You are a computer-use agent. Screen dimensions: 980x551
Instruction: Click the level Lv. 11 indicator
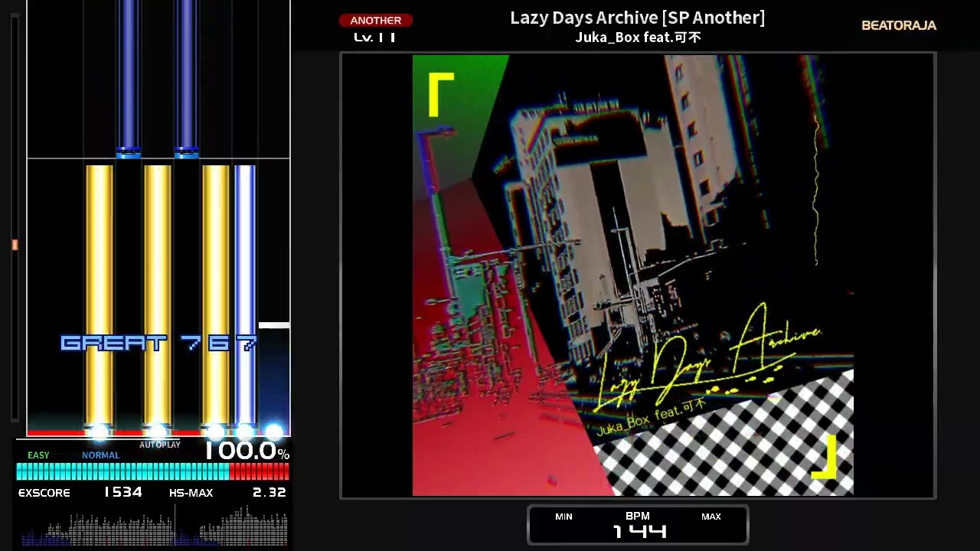374,37
